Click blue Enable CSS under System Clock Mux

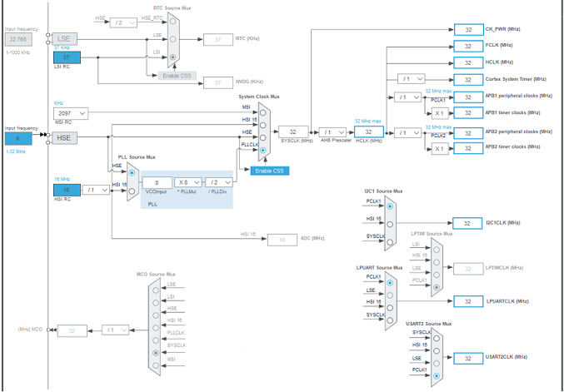pos(270,171)
